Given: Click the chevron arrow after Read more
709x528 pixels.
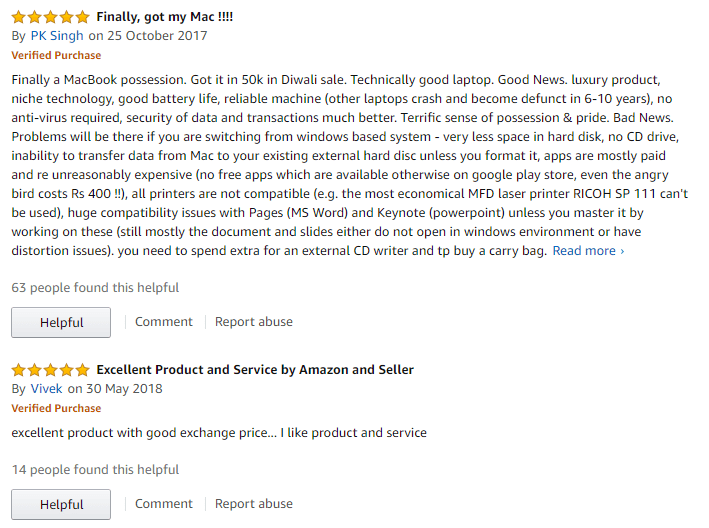Looking at the screenshot, I should [622, 251].
